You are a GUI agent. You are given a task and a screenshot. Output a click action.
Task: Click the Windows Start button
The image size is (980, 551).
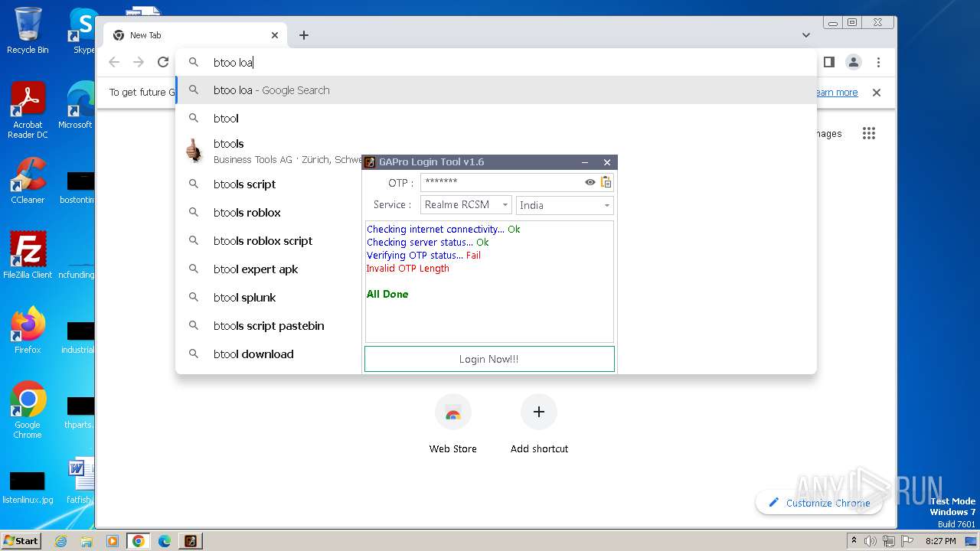click(21, 541)
